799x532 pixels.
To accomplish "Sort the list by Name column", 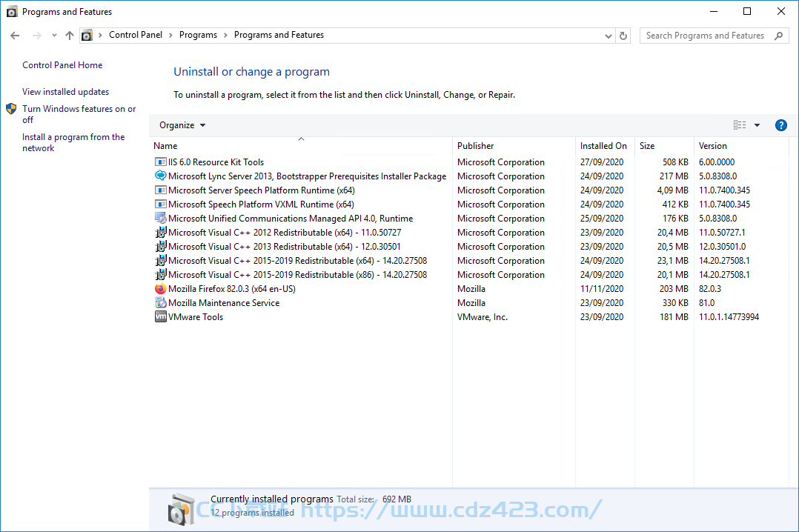I will click(301, 146).
